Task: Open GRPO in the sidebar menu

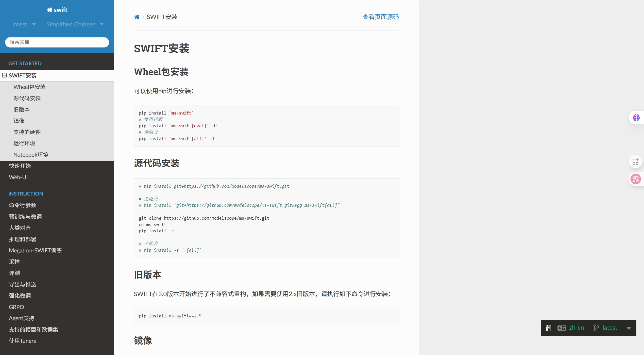Action: [x=16, y=307]
